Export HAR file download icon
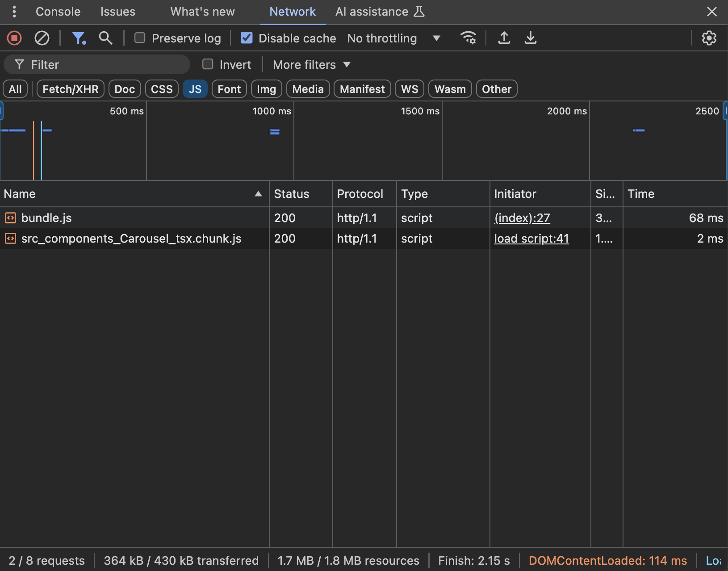728x571 pixels. [x=531, y=38]
